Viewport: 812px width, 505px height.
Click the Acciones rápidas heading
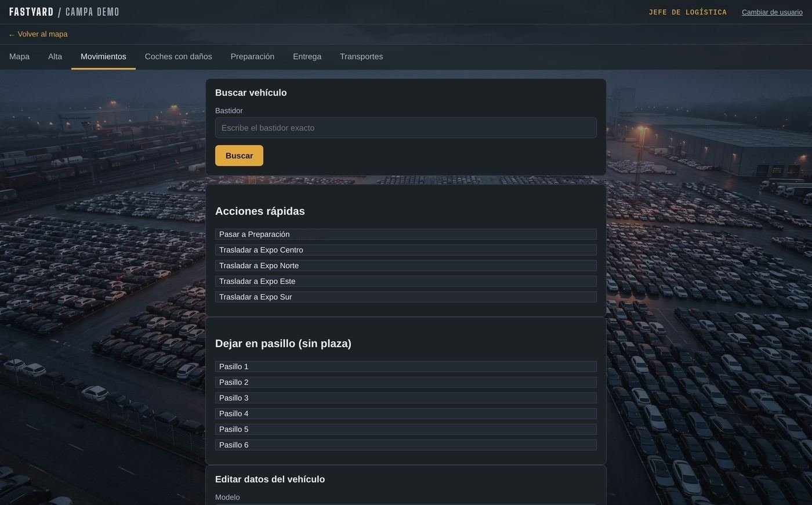coord(260,211)
